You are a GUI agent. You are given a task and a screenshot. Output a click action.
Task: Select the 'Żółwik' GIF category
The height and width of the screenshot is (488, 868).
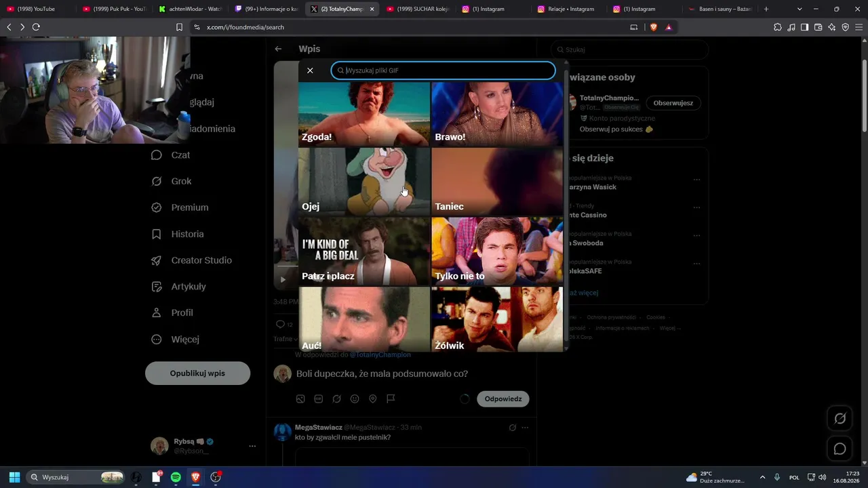point(497,319)
